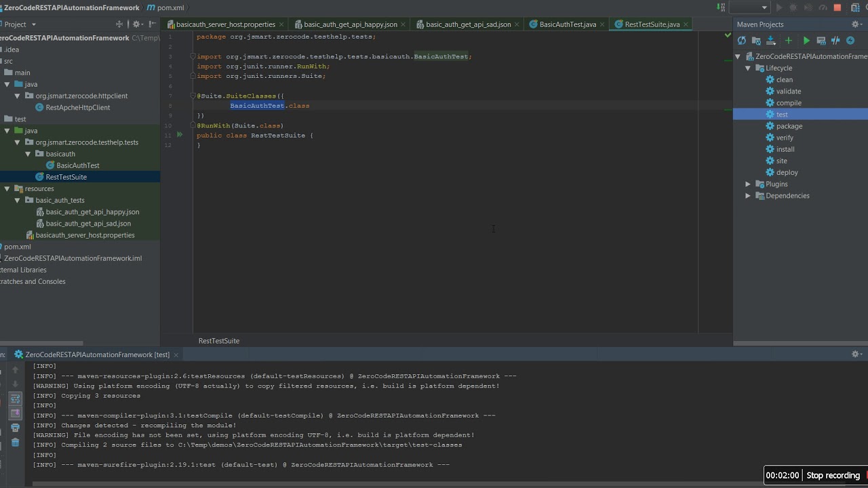Collapse the Lifecycle node in Maven tree
The image size is (868, 488).
tap(748, 68)
